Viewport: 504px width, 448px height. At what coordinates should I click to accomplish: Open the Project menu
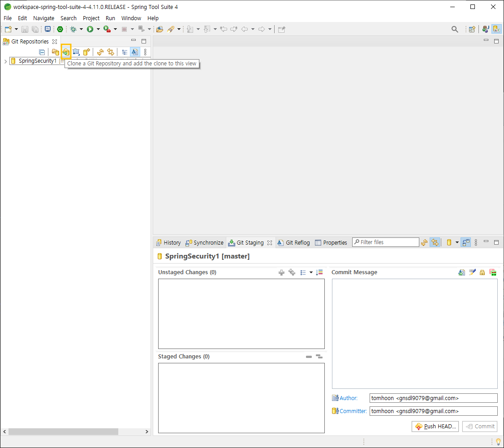pos(91,18)
